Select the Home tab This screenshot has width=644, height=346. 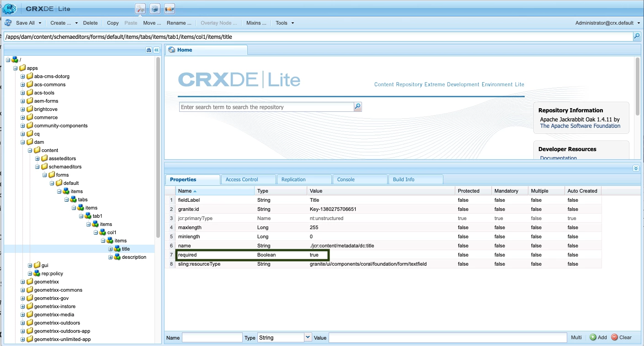pos(206,50)
